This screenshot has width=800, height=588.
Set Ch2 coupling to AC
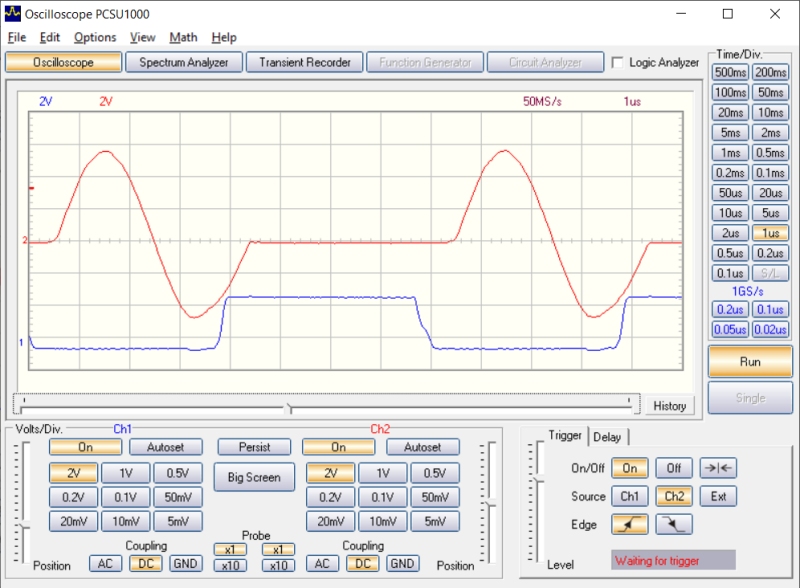coord(322,564)
